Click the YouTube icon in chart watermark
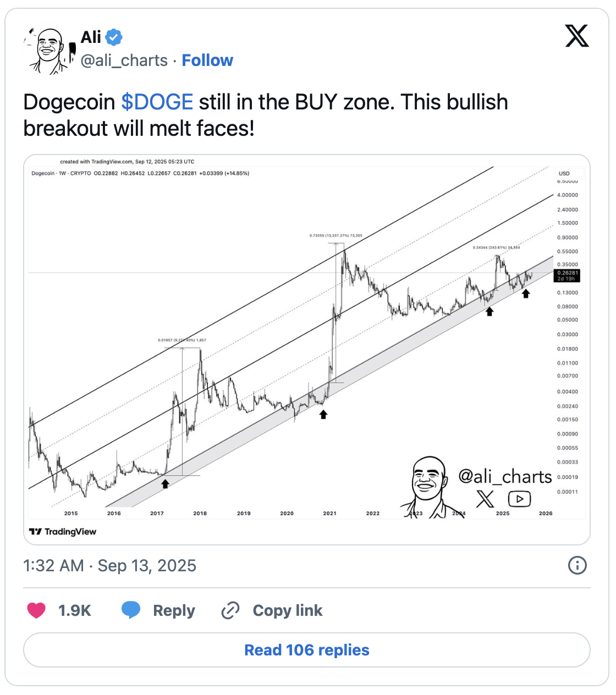Viewport: 616px width, 695px height. tap(519, 499)
